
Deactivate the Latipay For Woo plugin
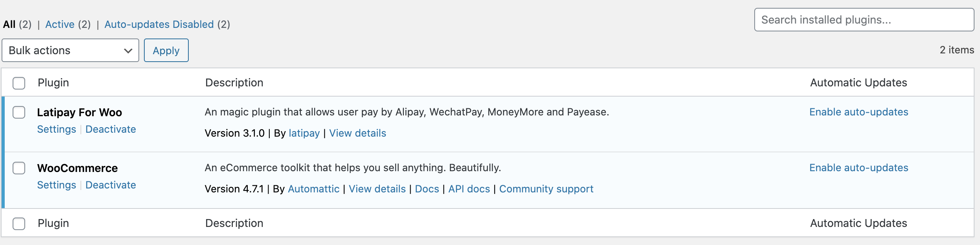[111, 129]
